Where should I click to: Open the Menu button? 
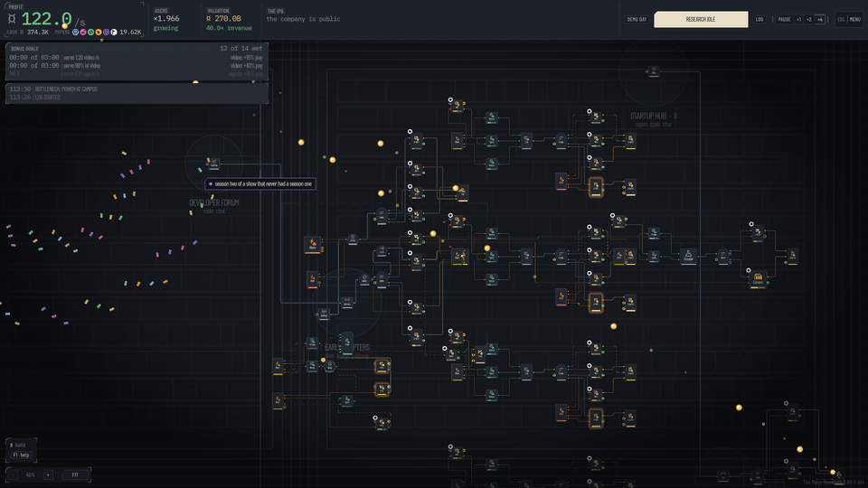click(x=855, y=19)
